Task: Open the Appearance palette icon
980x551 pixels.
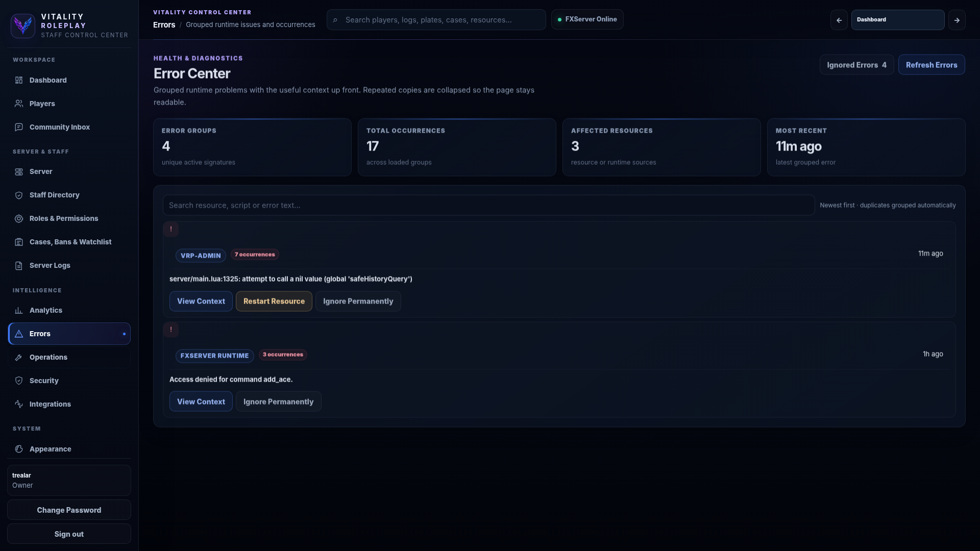Action: point(19,449)
